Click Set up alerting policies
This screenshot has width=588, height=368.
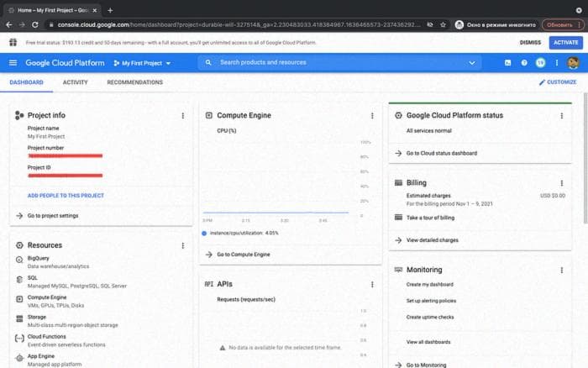[431, 301]
